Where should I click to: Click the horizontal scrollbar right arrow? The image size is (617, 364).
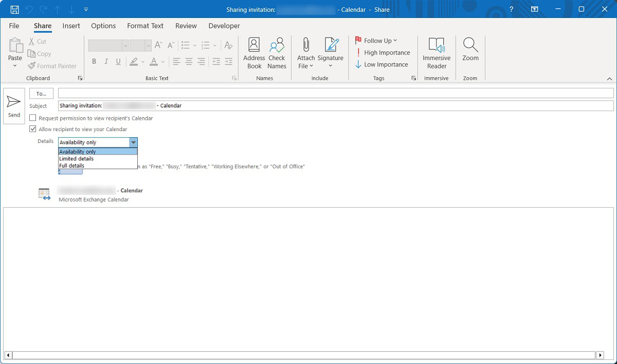coord(600,355)
